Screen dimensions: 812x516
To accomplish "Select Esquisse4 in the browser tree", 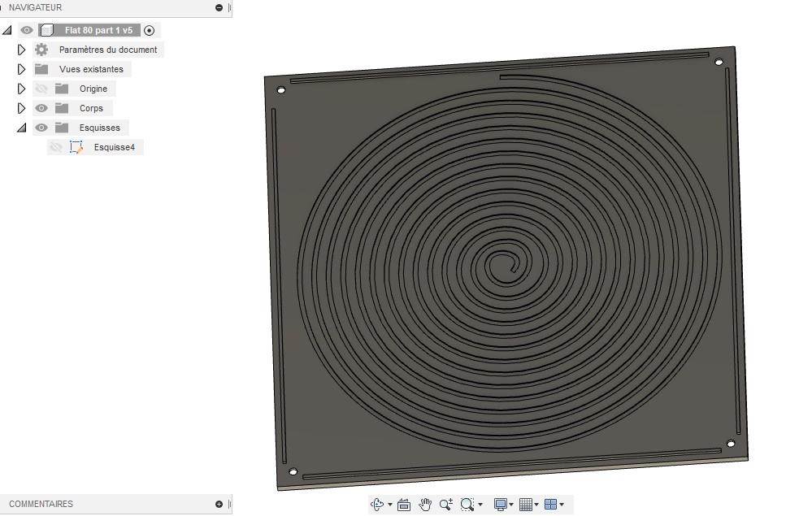I will click(x=114, y=148).
